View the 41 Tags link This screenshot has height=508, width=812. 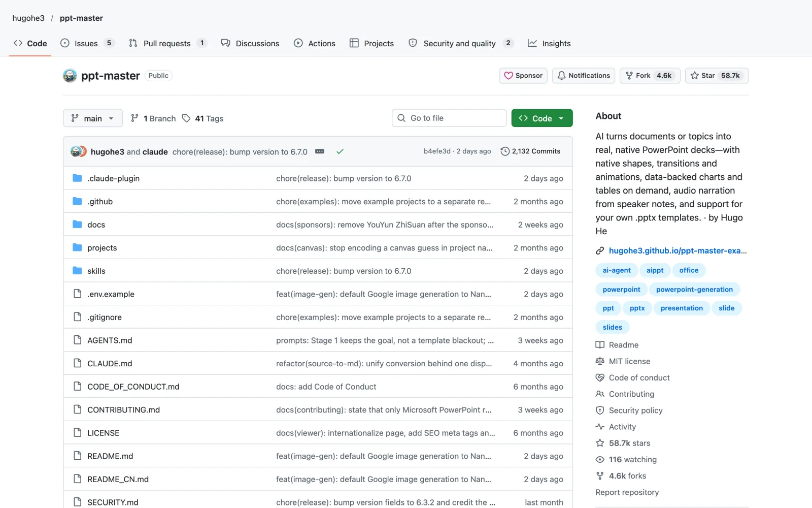(203, 118)
